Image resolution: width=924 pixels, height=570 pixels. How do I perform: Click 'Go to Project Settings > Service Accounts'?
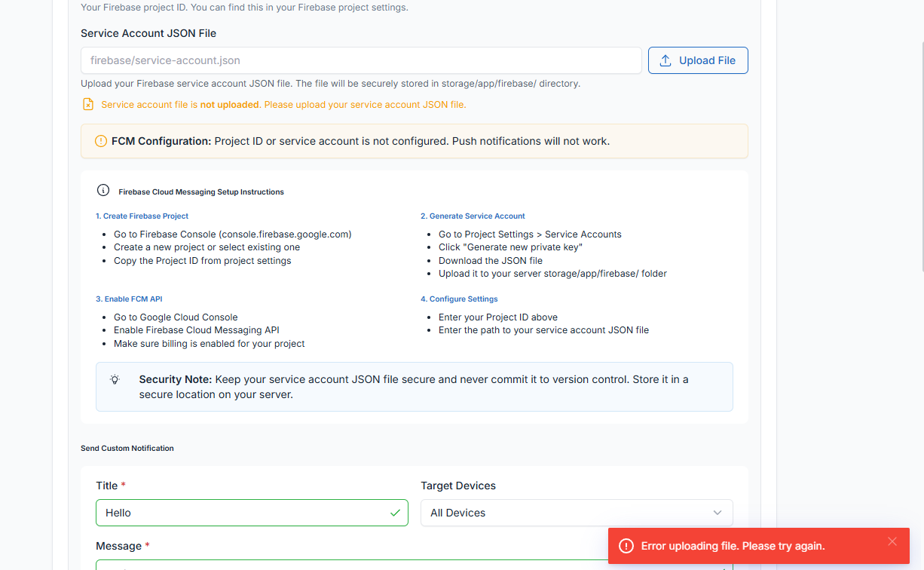[x=530, y=234]
